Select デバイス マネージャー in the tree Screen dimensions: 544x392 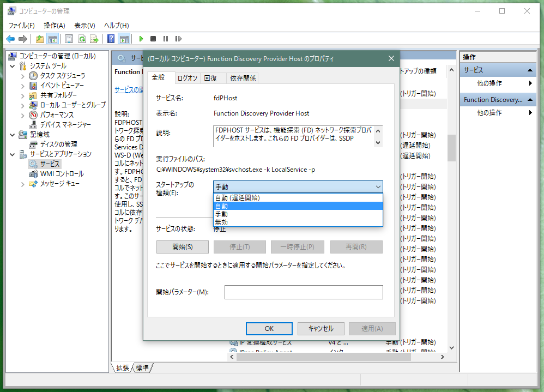coord(65,124)
